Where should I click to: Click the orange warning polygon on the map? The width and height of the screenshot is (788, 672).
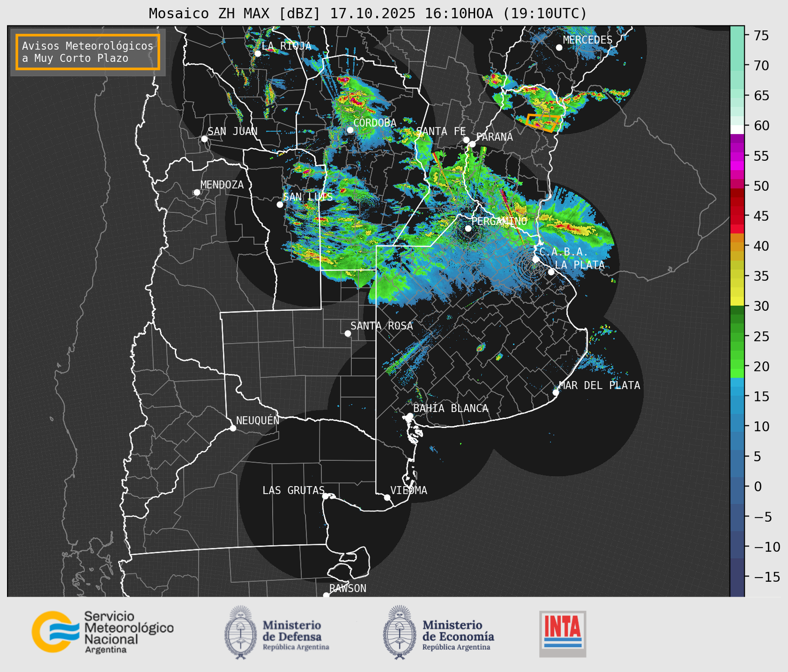tap(543, 122)
